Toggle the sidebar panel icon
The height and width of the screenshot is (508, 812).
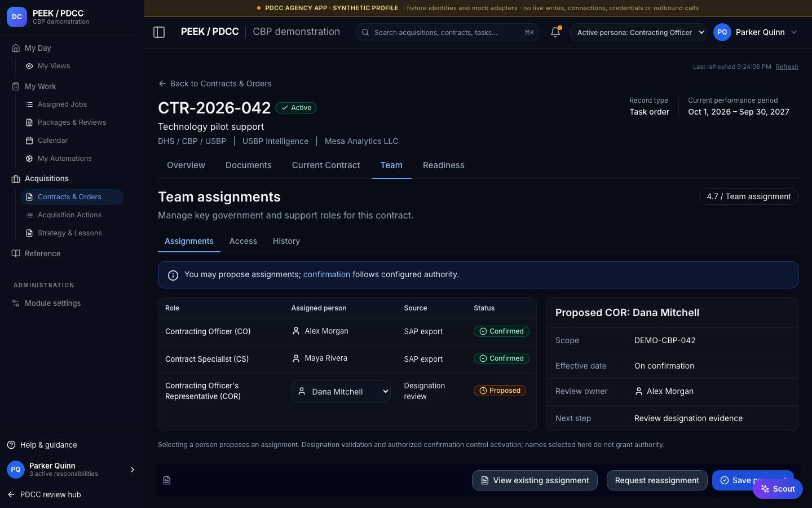tap(159, 32)
